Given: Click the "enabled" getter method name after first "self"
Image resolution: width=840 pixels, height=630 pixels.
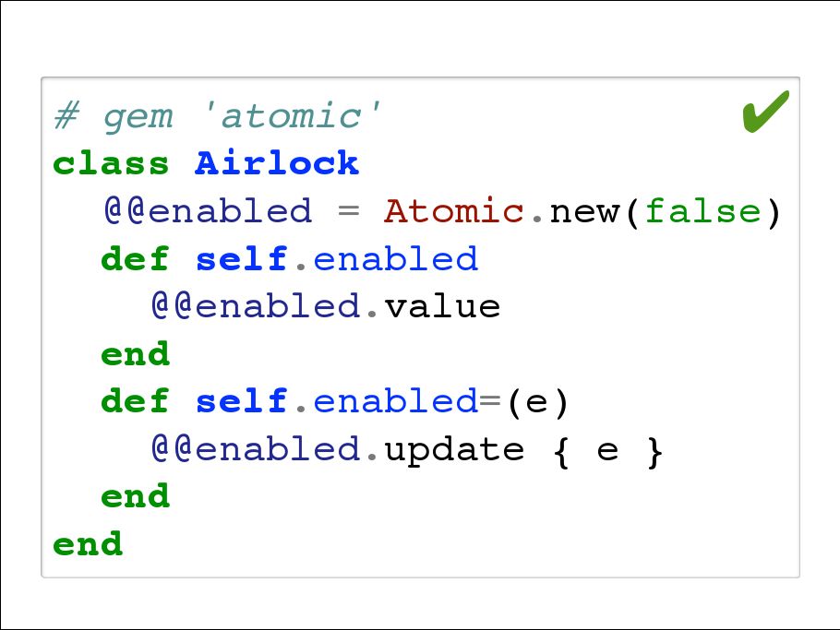Looking at the screenshot, I should coord(396,259).
